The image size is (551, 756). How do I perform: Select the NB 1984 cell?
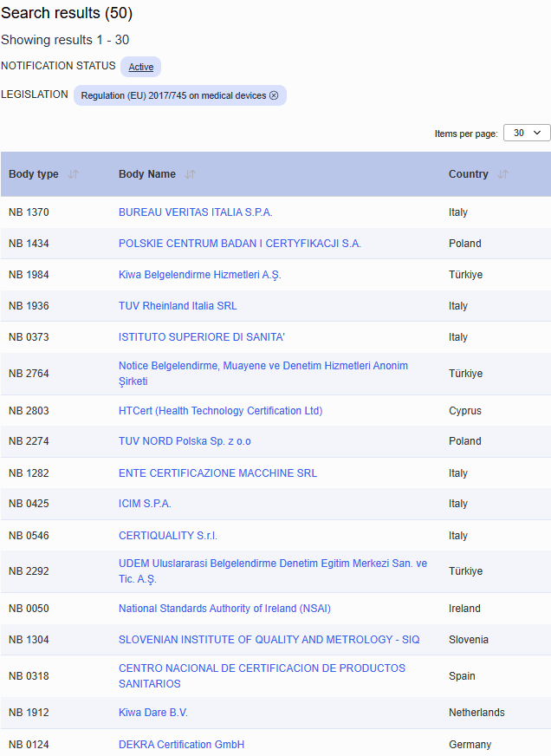[x=29, y=275]
